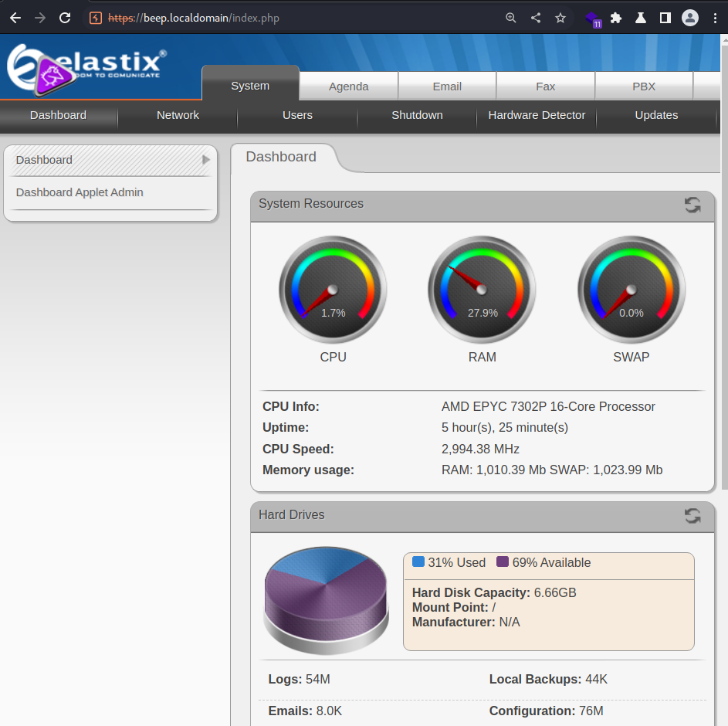Select Dashboard in the dark submenu bar
The height and width of the screenshot is (726, 728).
[x=58, y=115]
